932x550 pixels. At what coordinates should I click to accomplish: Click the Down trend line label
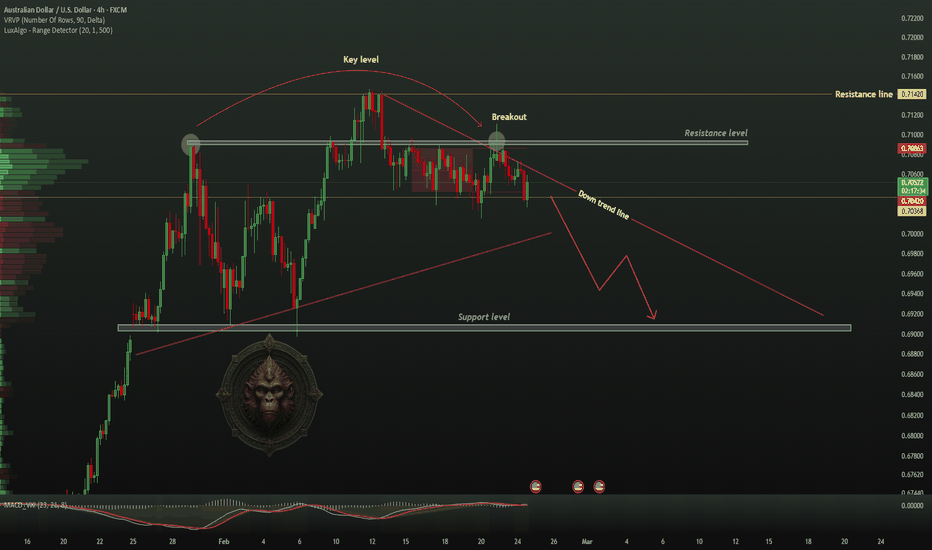coord(604,204)
